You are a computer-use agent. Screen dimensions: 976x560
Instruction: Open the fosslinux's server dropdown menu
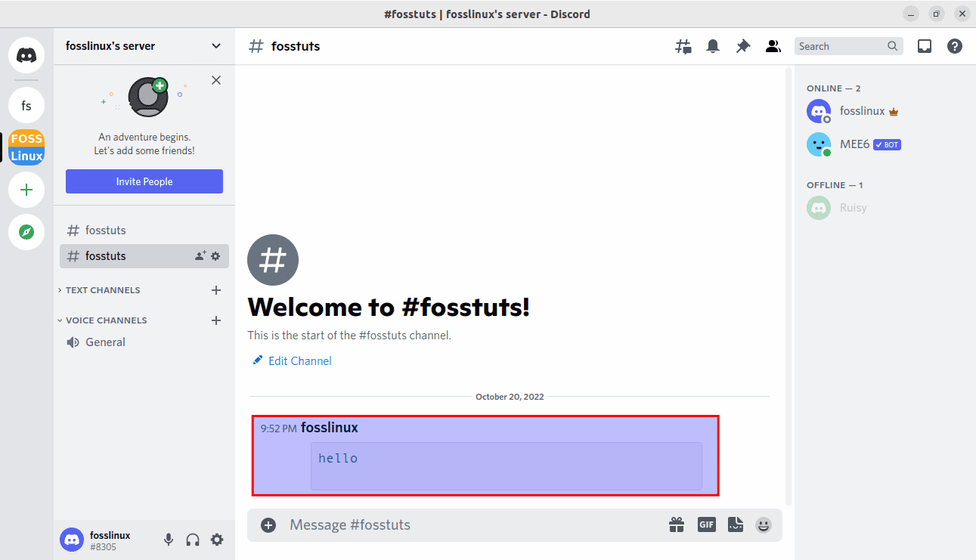point(144,46)
